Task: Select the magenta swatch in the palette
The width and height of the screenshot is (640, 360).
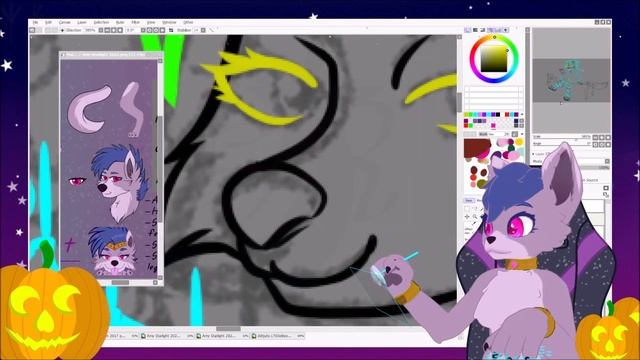Action: pyautogui.click(x=493, y=125)
